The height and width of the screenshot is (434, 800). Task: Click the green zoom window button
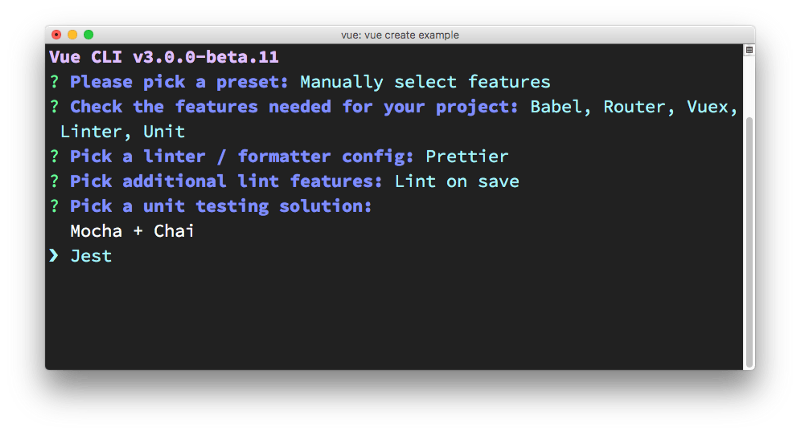[x=89, y=35]
